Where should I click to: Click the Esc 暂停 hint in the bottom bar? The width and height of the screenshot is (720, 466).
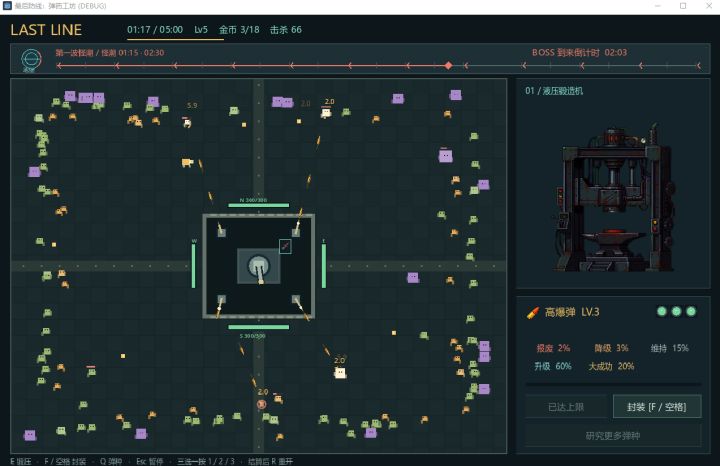coord(150,461)
